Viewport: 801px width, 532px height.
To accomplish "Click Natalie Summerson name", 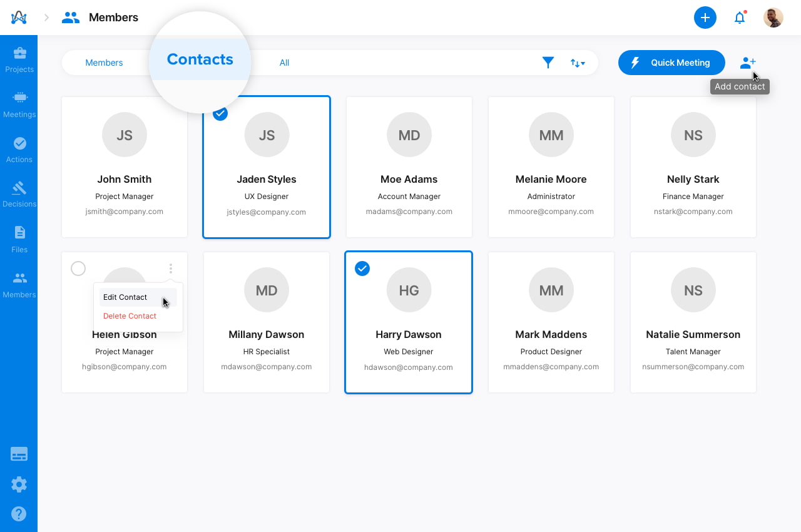I will click(693, 334).
